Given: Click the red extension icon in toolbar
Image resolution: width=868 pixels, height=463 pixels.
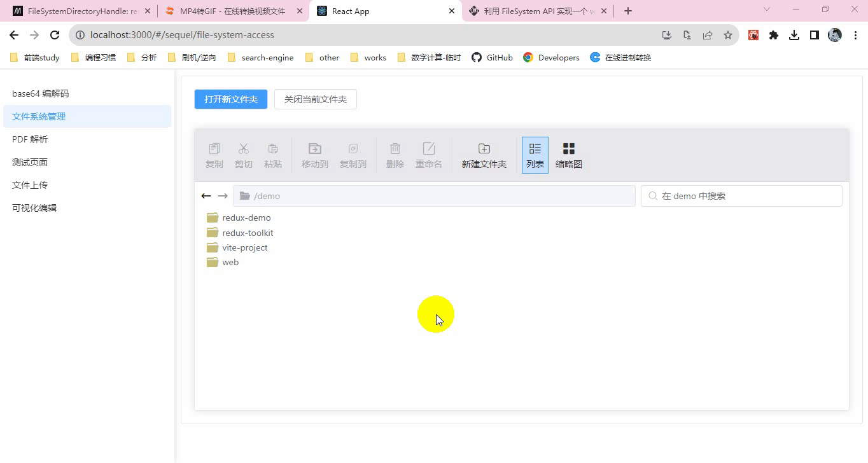Looking at the screenshot, I should click(753, 35).
